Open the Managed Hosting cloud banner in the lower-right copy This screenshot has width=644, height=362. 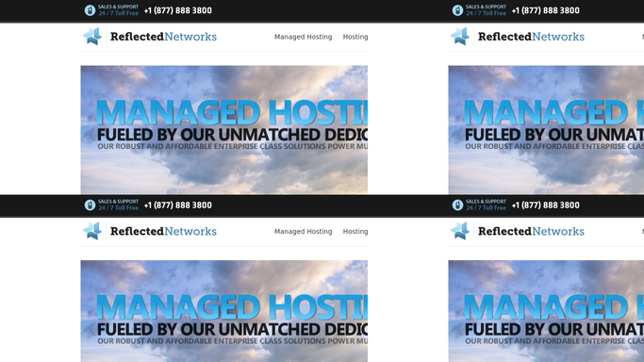pos(546,311)
